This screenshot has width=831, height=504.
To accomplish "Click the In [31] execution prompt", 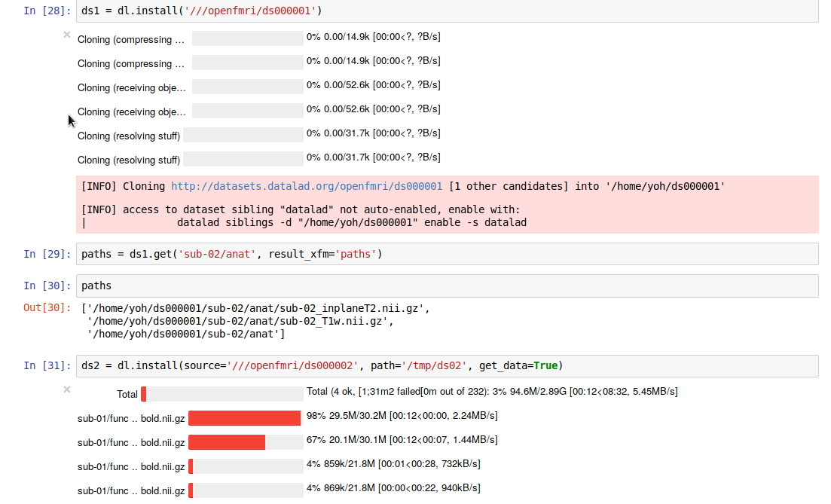I will point(47,365).
